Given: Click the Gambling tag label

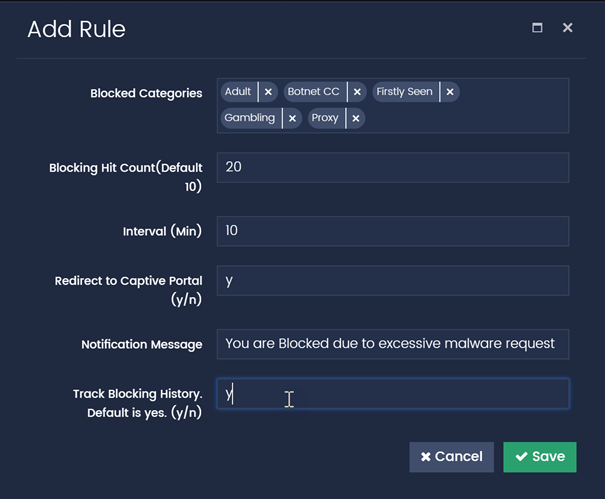Looking at the screenshot, I should [250, 118].
